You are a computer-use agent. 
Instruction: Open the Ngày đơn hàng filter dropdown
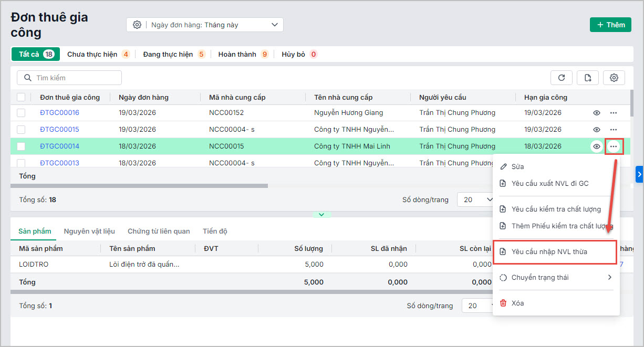click(x=205, y=25)
